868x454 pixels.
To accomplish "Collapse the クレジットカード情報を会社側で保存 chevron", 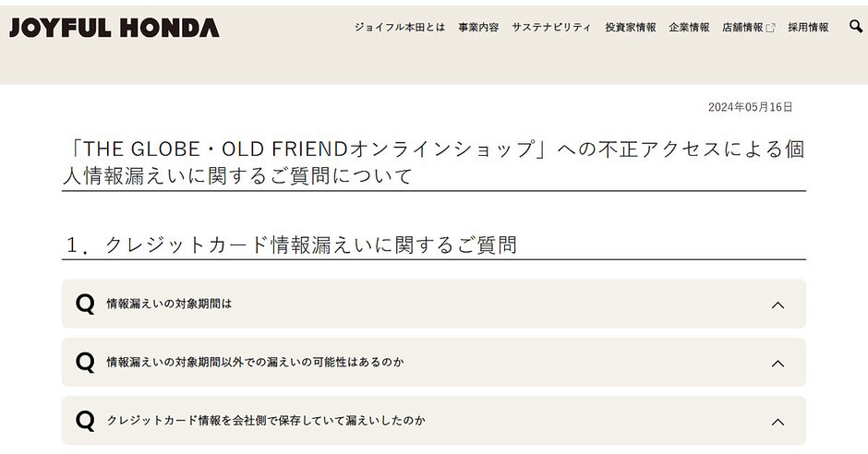I will pyautogui.click(x=778, y=422).
